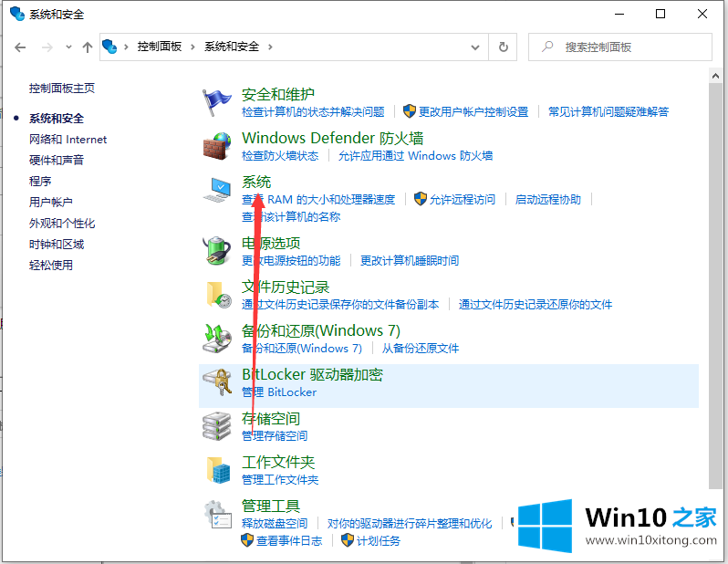
Task: Select 用户帐户 in the sidebar
Action: (50, 202)
